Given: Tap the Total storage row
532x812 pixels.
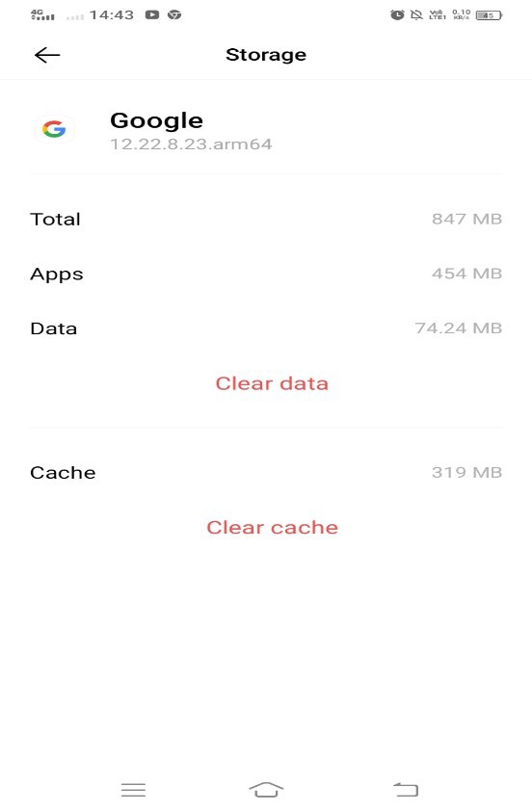Looking at the screenshot, I should coord(266,219).
